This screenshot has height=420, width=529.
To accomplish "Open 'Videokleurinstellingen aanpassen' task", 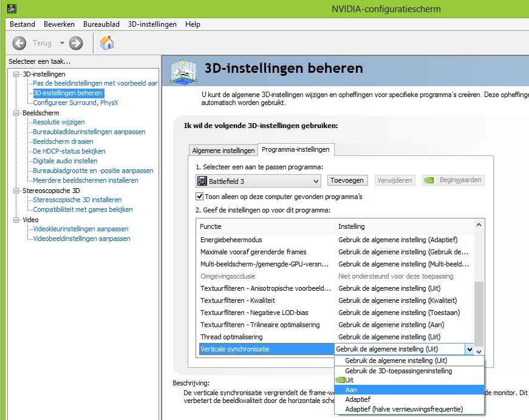I will click(x=81, y=229).
